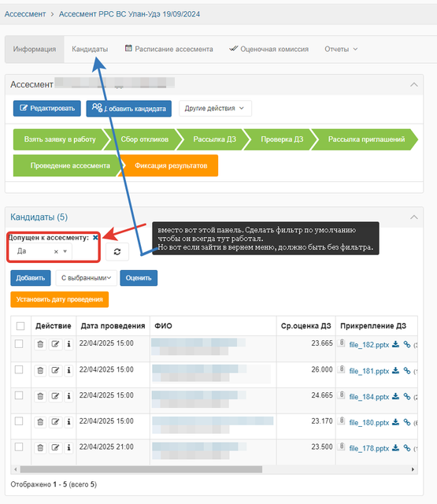Open the 'Расписание ассесмента' tab
This screenshot has width=437, height=504.
(169, 49)
